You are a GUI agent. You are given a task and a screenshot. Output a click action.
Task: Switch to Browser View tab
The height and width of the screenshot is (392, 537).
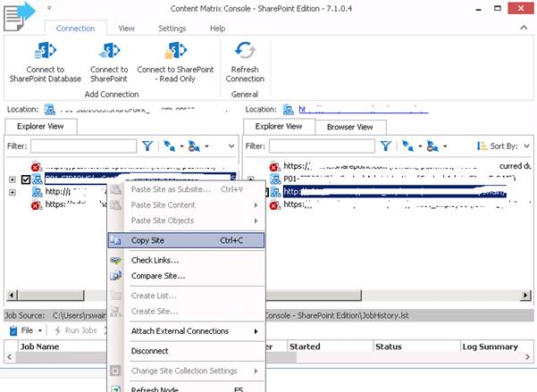pyautogui.click(x=350, y=127)
